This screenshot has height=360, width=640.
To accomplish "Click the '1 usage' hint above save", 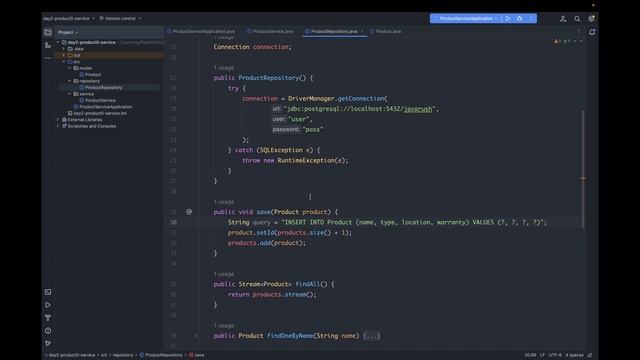I will [224, 202].
